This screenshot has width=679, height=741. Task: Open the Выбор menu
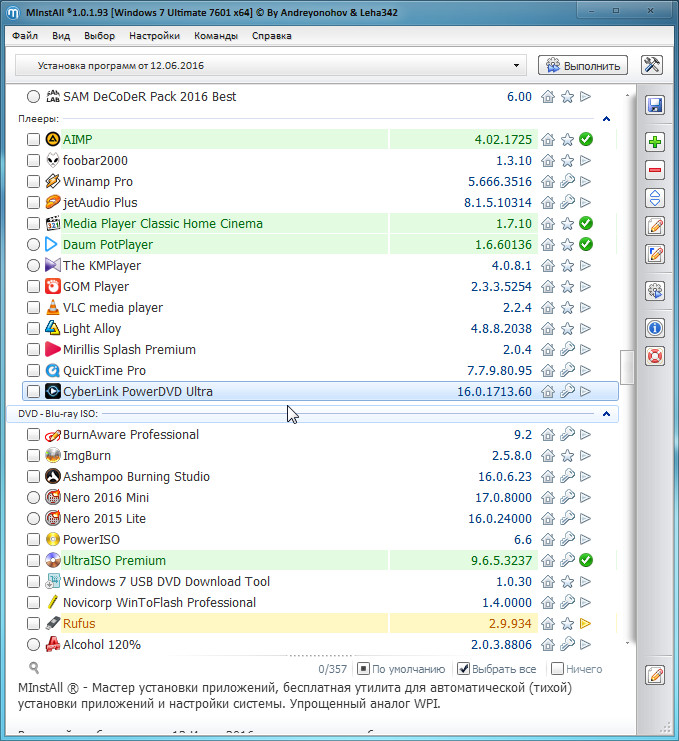coord(99,36)
